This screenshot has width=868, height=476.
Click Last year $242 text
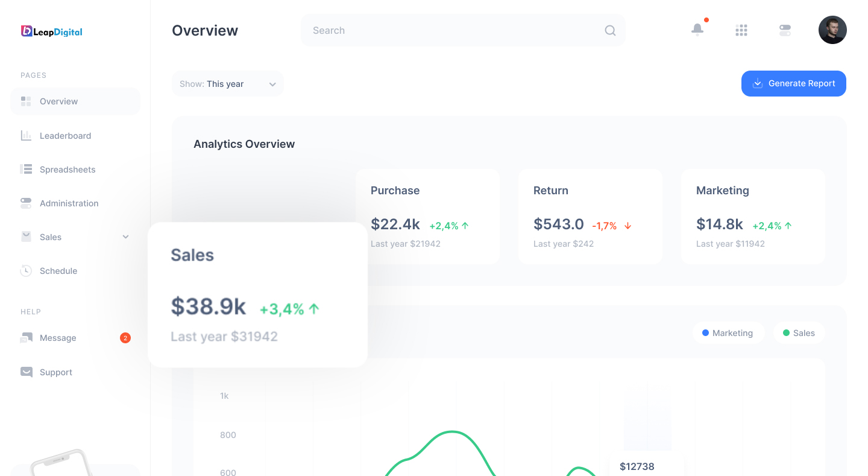pyautogui.click(x=564, y=244)
